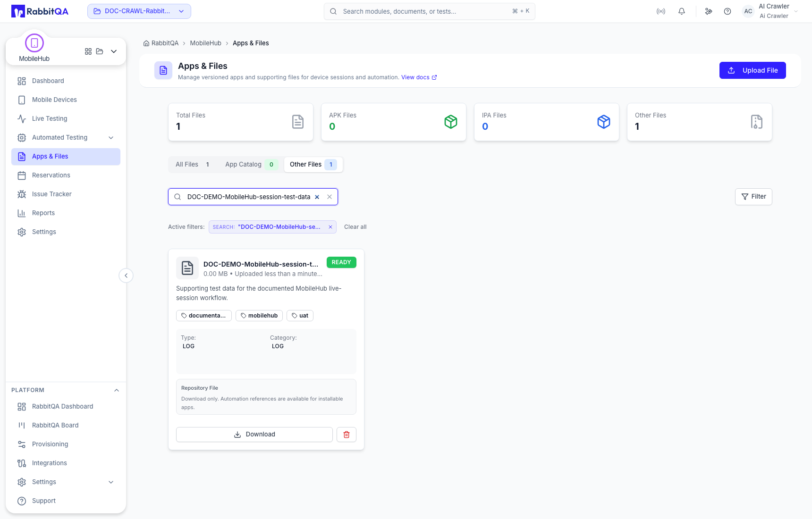Screen dimensions: 812x519
Task: Click the folder icon beside MobileHub
Action: pyautogui.click(x=100, y=51)
